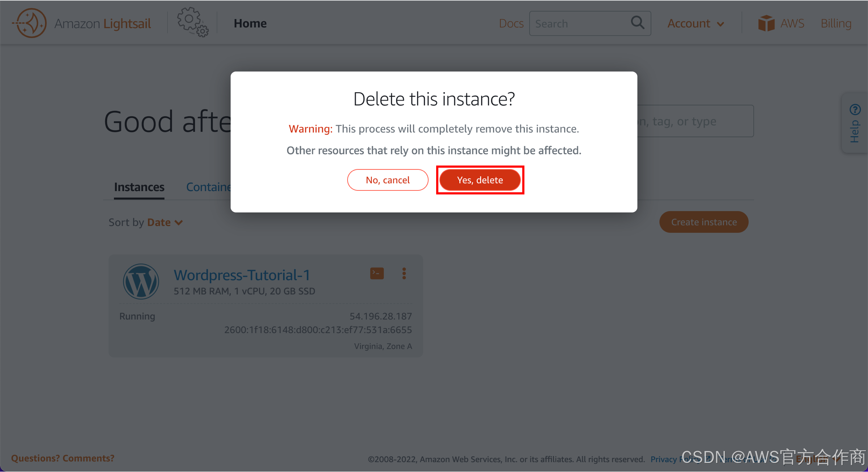Image resolution: width=868 pixels, height=472 pixels.
Task: Open the Wordpress-Tutorial-1 instance link
Action: point(242,275)
